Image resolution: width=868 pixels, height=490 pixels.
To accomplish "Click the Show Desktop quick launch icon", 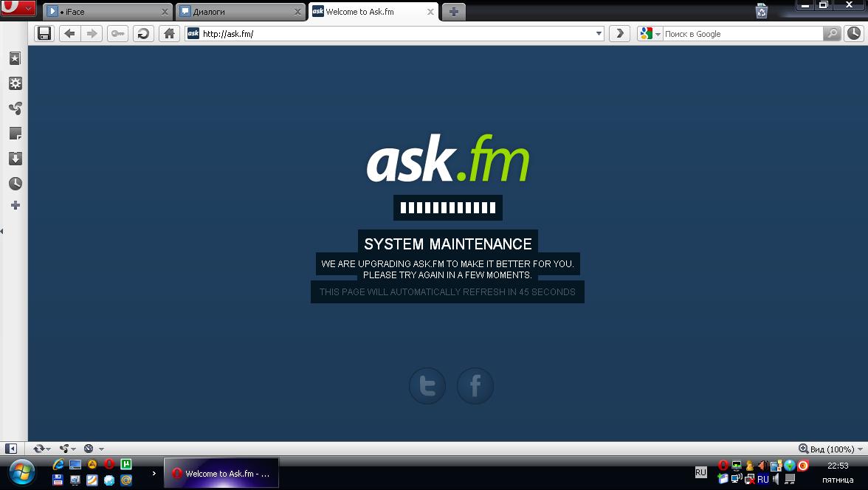I will 75,464.
